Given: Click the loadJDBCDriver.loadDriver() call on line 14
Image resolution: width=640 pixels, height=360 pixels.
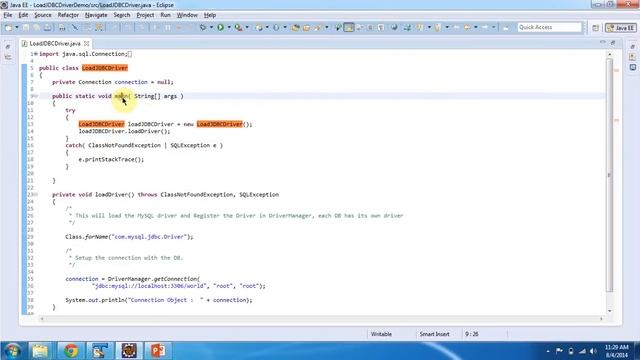Looking at the screenshot, I should tap(124, 131).
